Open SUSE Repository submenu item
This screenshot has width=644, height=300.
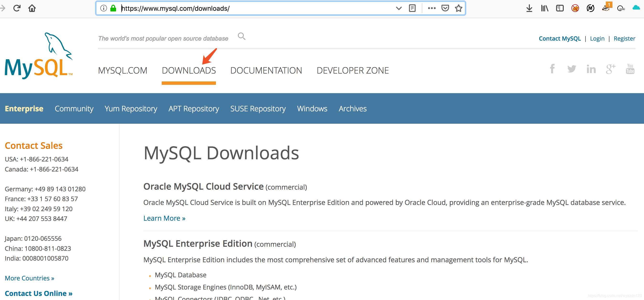tap(258, 109)
